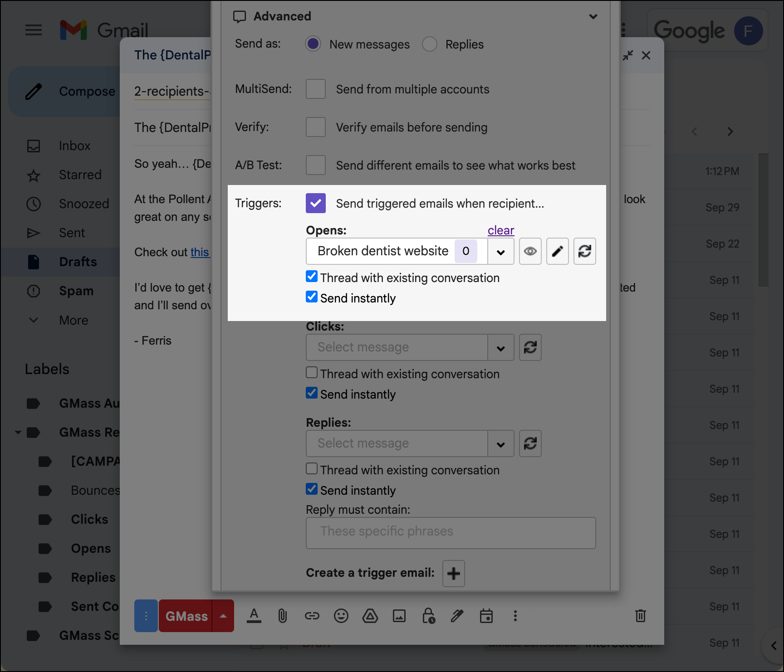784x672 pixels.
Task: Go to older messages arrow
Action: pyautogui.click(x=730, y=131)
